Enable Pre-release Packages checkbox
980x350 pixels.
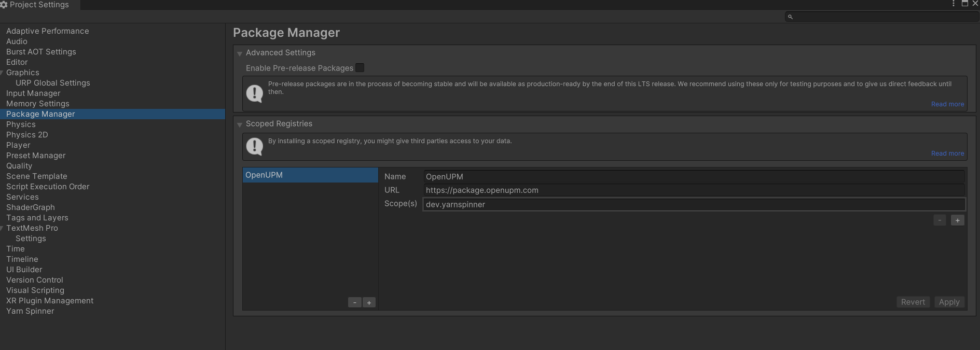coord(360,68)
